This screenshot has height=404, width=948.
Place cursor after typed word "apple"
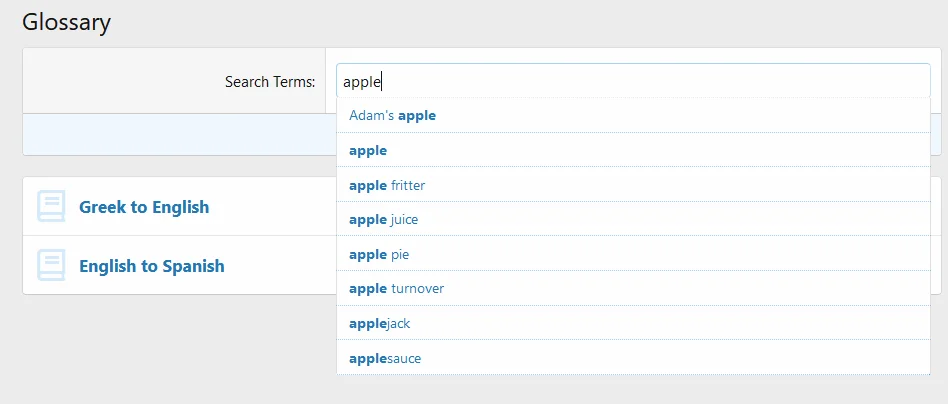pos(383,81)
